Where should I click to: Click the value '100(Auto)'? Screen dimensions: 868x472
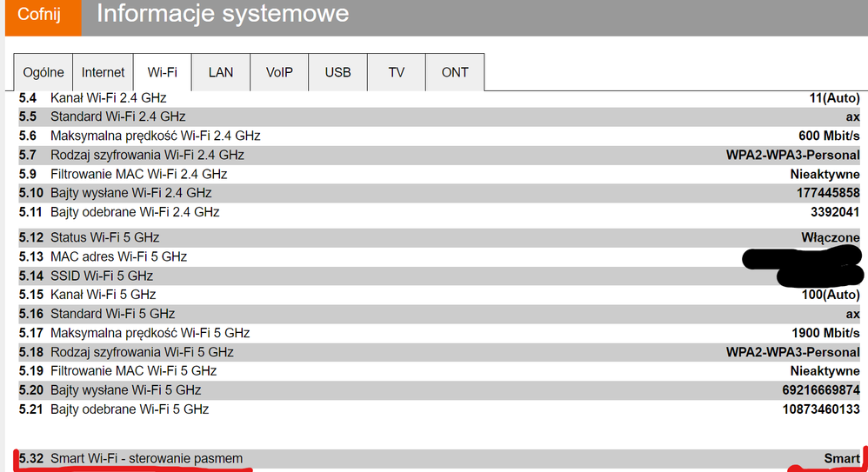[831, 295]
